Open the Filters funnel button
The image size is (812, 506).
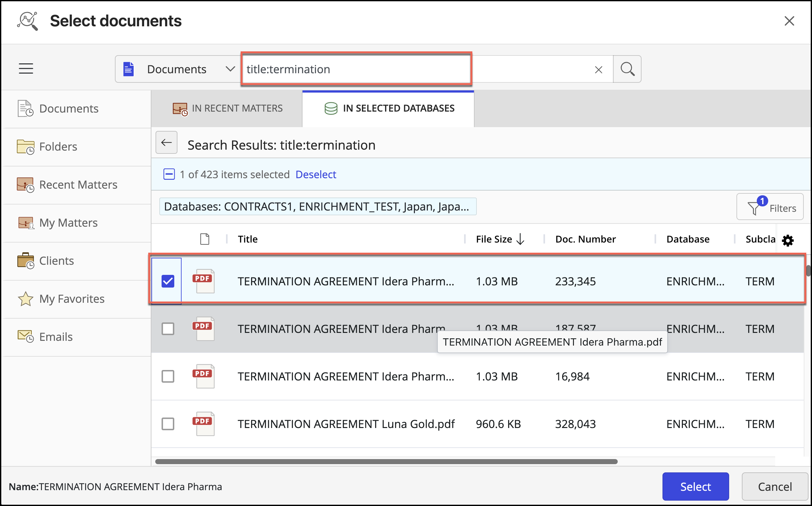[x=770, y=207]
